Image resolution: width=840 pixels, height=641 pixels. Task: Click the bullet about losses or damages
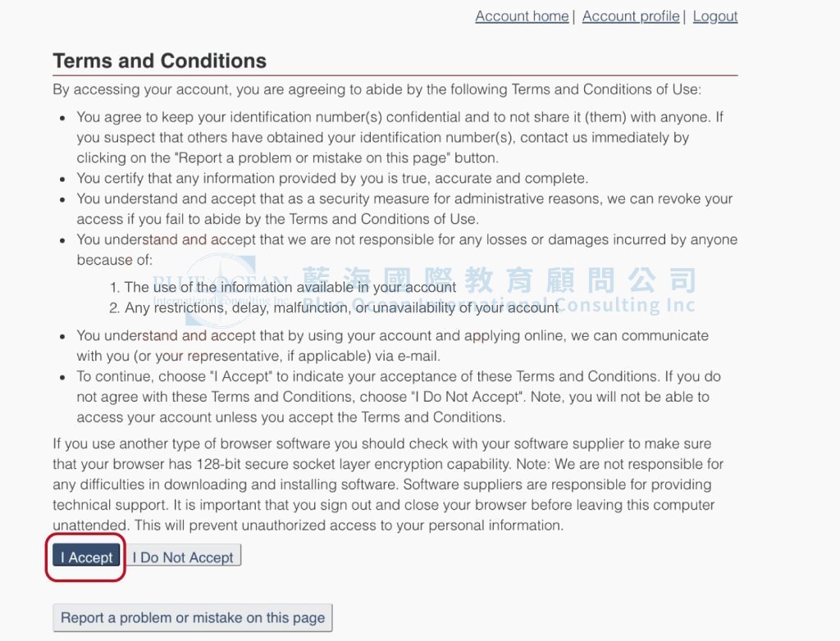[407, 249]
